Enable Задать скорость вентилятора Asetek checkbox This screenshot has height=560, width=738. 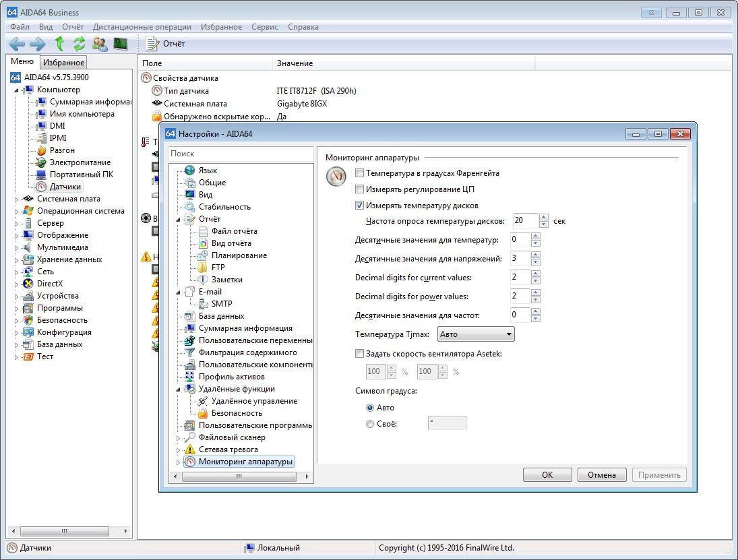pyautogui.click(x=360, y=353)
